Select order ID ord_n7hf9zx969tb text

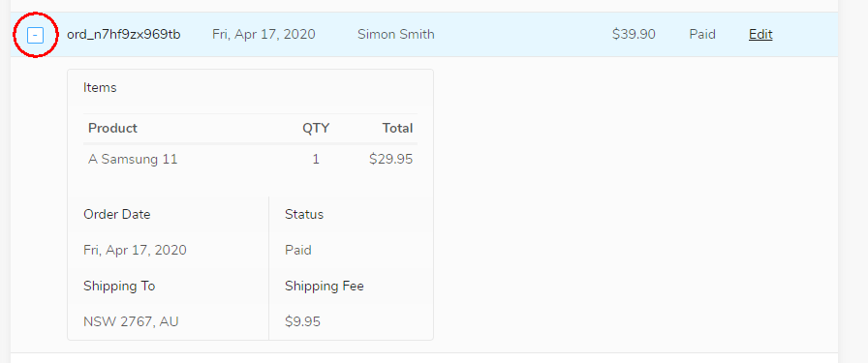click(x=123, y=34)
